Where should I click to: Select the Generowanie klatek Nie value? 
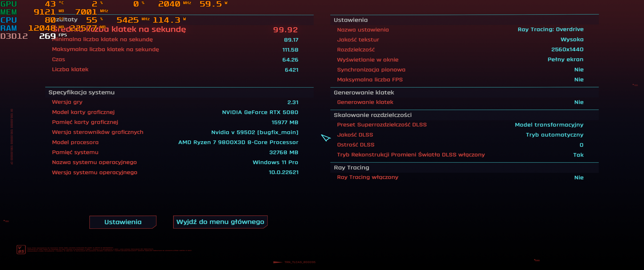(x=578, y=102)
